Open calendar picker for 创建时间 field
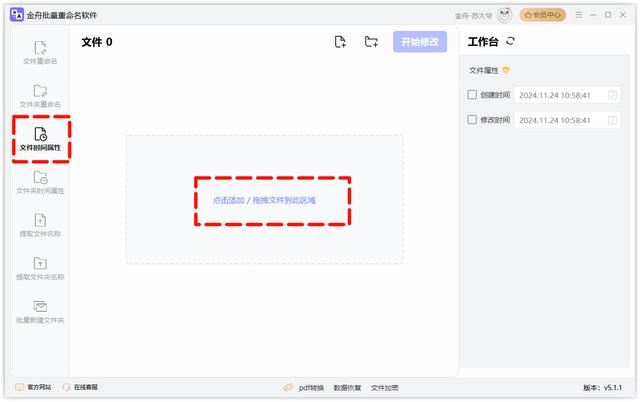Image resolution: width=640 pixels, height=402 pixels. click(x=613, y=95)
